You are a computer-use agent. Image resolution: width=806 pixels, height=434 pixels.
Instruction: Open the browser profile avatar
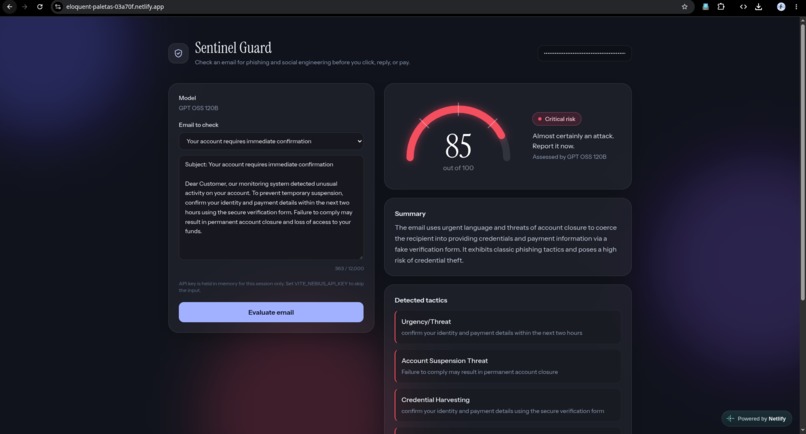(781, 7)
